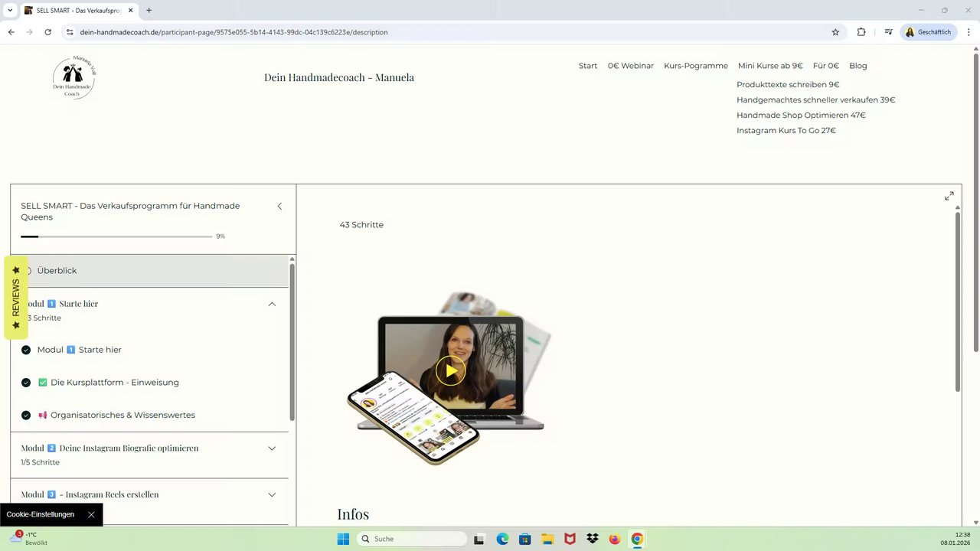Open Mini Kurse ab 9€ menu
980x551 pixels.
click(770, 66)
